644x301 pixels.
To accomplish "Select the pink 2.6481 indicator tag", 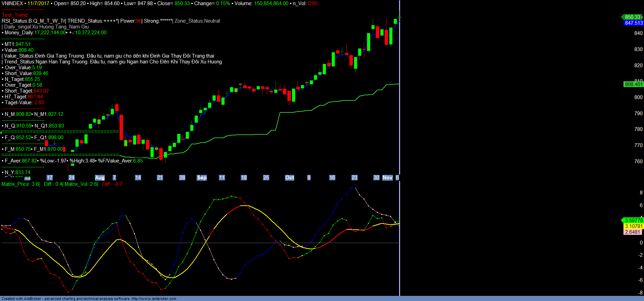I will coord(632,232).
